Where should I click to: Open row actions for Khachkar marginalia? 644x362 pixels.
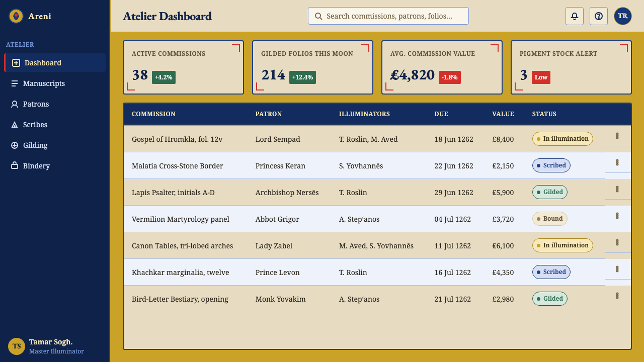coord(617,269)
